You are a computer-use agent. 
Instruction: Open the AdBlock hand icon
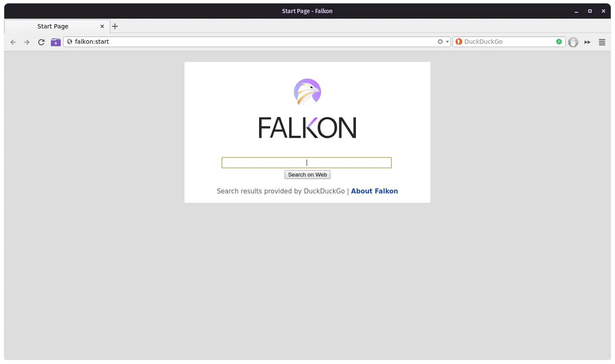pyautogui.click(x=573, y=42)
